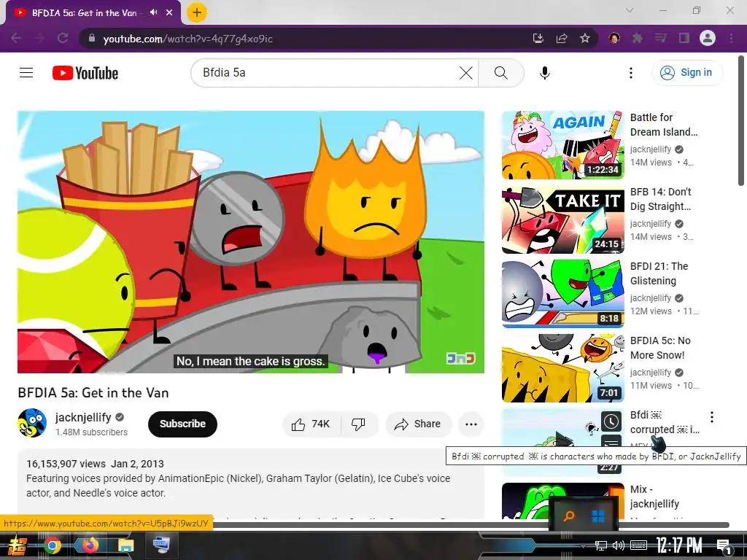Open the Battle for Dream Island 1:22:34 thumbnail
Image resolution: width=747 pixels, height=560 pixels.
[x=563, y=145]
